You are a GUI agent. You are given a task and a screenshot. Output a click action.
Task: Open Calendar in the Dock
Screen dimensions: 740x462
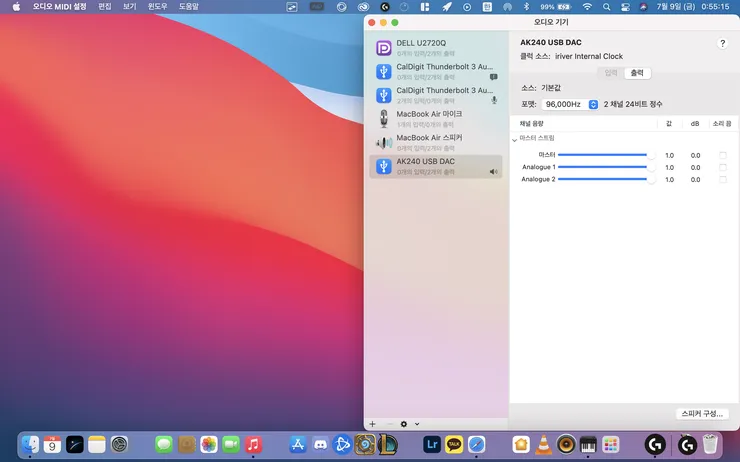(52, 444)
